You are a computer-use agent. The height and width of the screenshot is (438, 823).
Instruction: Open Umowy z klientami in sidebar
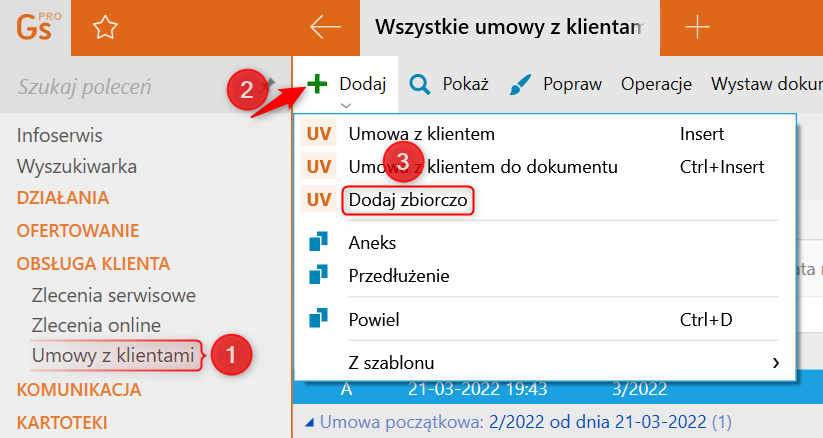(113, 354)
